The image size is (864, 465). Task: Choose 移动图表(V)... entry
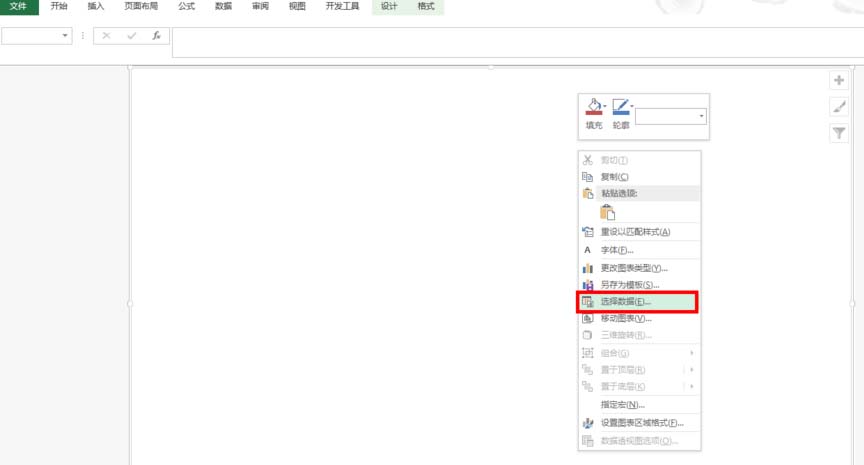[639, 318]
